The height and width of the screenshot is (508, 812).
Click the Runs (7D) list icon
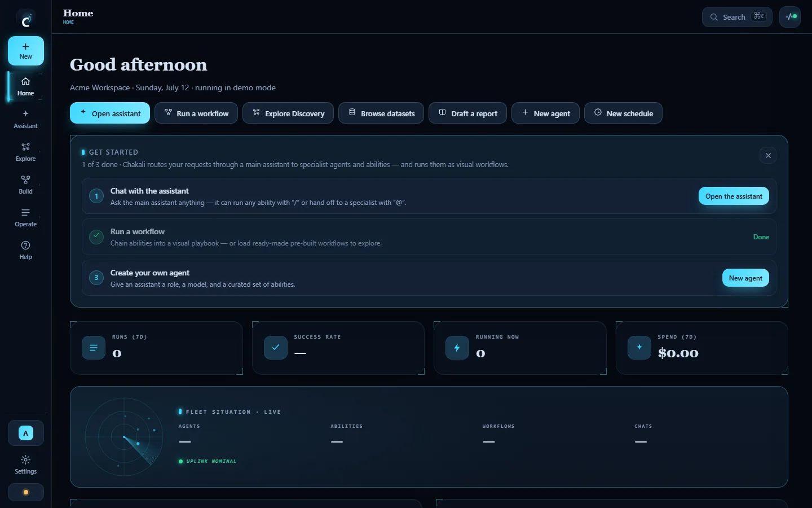[94, 348]
